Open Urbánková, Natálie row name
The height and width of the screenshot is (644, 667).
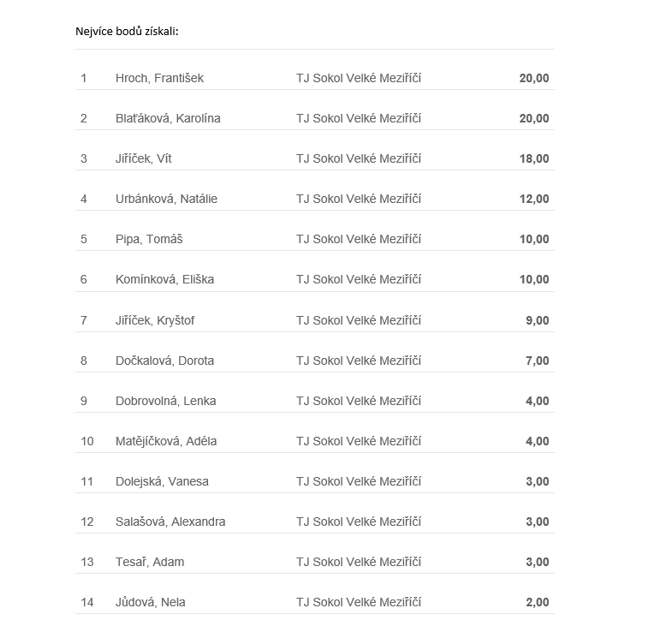(x=166, y=199)
